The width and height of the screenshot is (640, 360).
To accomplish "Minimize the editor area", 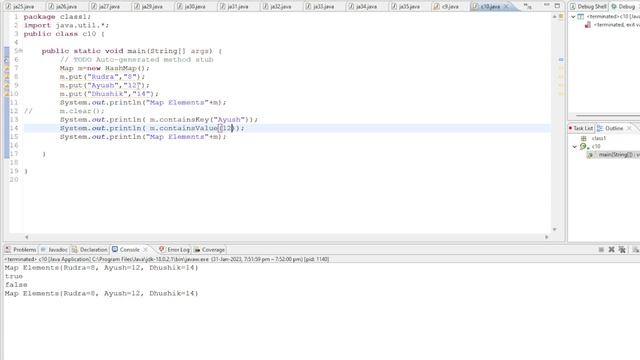I will [x=547, y=5].
